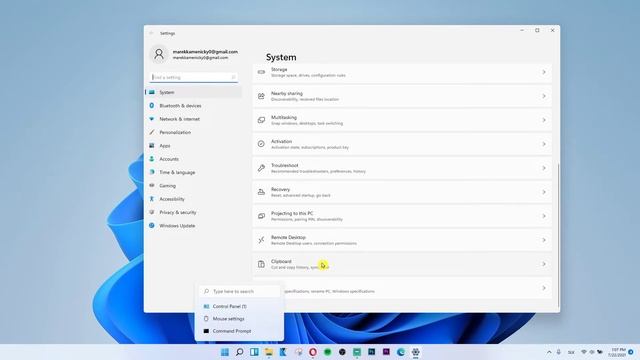Image resolution: width=640 pixels, height=360 pixels.
Task: Click the account email name
Action: [205, 52]
